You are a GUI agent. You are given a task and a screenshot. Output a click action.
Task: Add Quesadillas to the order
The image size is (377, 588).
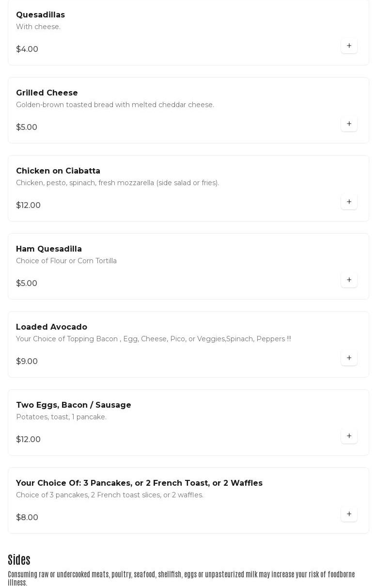point(349,46)
